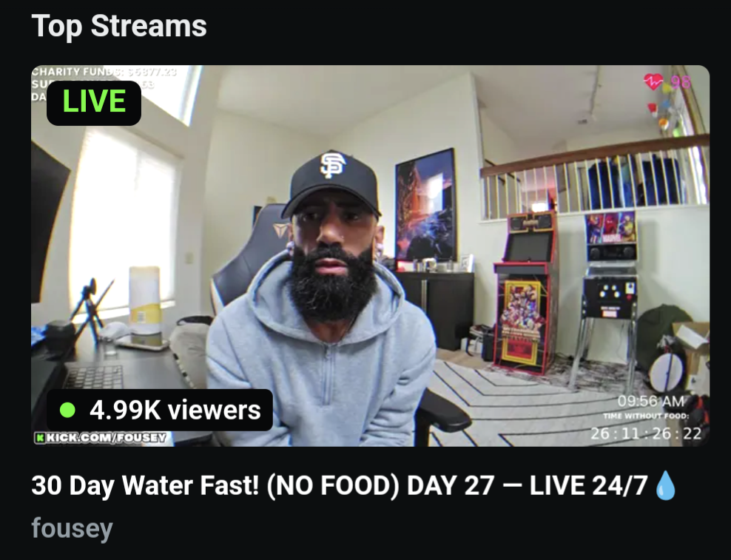Click the green dot beside viewer count
This screenshot has width=731, height=560.
click(x=67, y=411)
